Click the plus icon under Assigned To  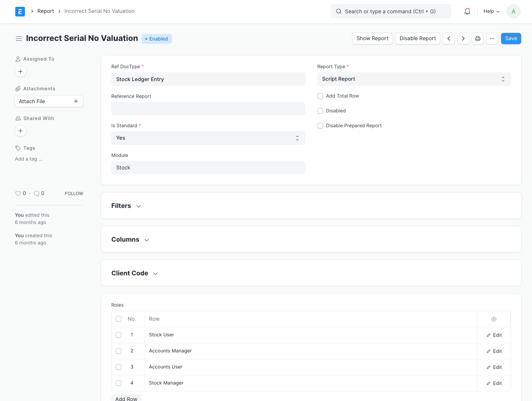[x=20, y=71]
